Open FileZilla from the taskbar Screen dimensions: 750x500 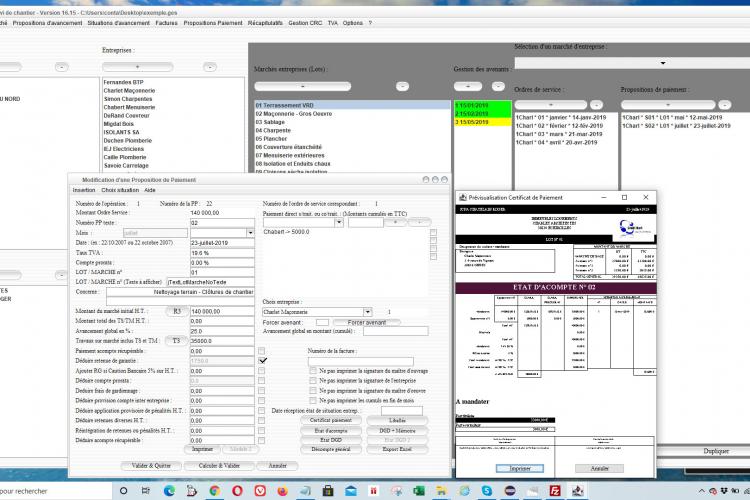click(x=555, y=490)
